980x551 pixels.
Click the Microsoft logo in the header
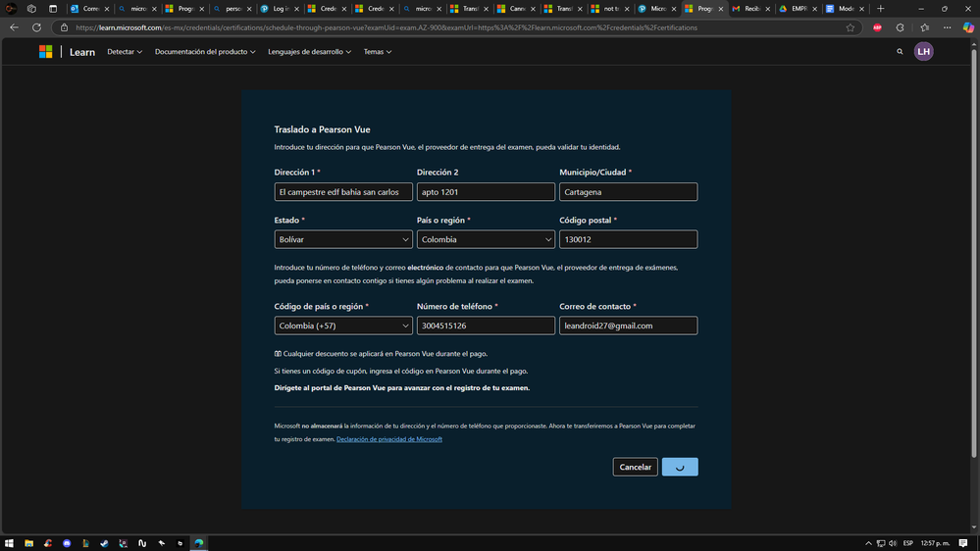[46, 52]
